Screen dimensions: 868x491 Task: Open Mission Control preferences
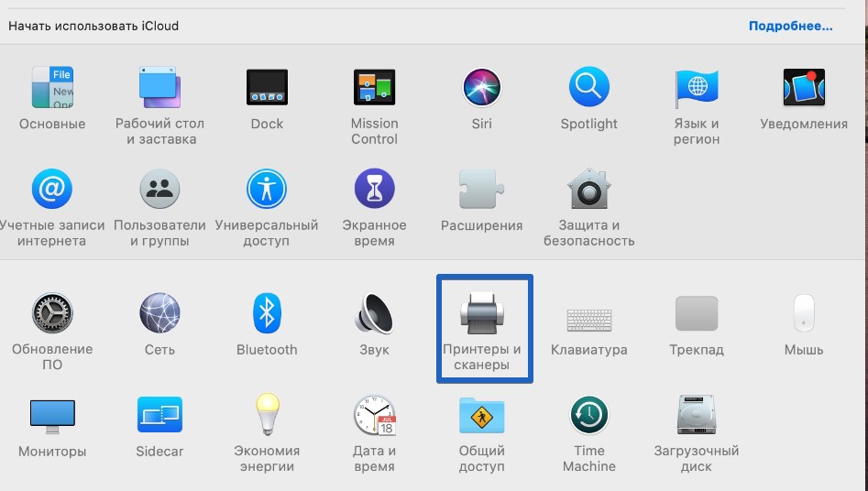click(374, 88)
